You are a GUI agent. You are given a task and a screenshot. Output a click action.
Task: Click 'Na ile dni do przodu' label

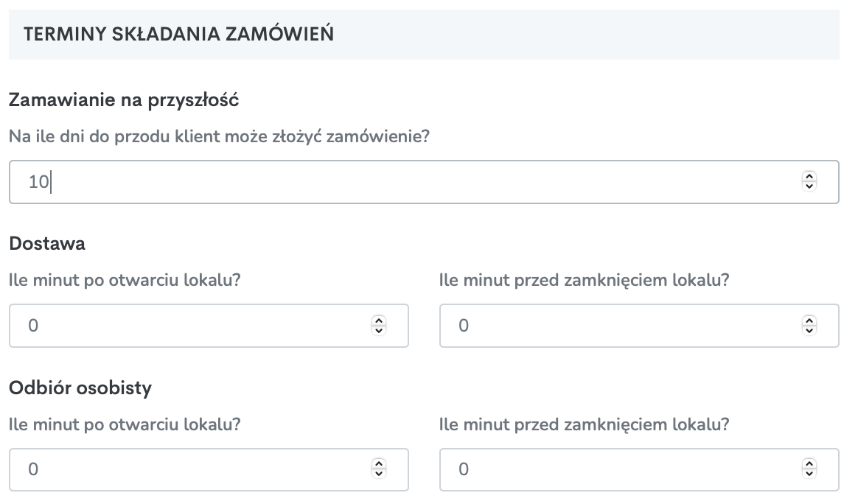coord(220,136)
